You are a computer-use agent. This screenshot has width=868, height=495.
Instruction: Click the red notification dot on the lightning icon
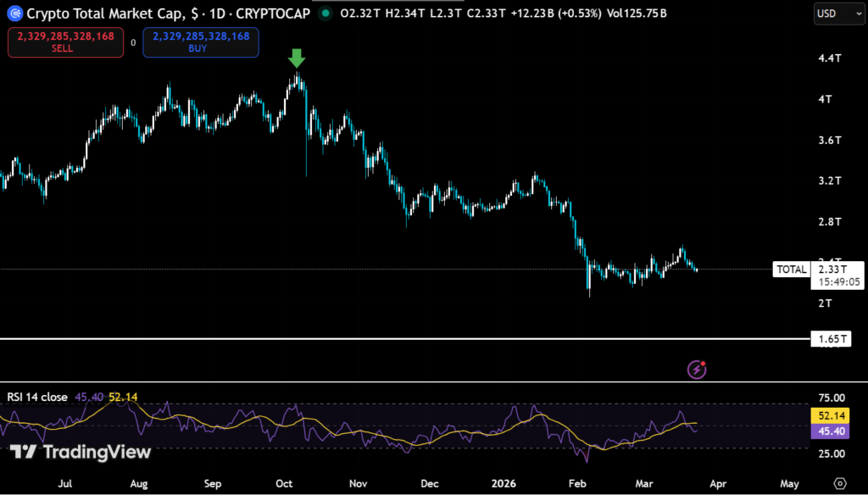click(704, 362)
